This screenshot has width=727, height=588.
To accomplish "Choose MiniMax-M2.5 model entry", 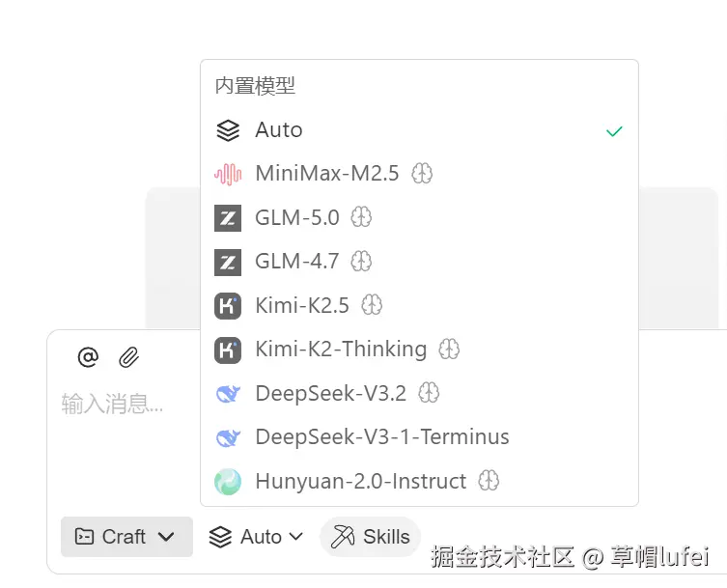I will (326, 174).
